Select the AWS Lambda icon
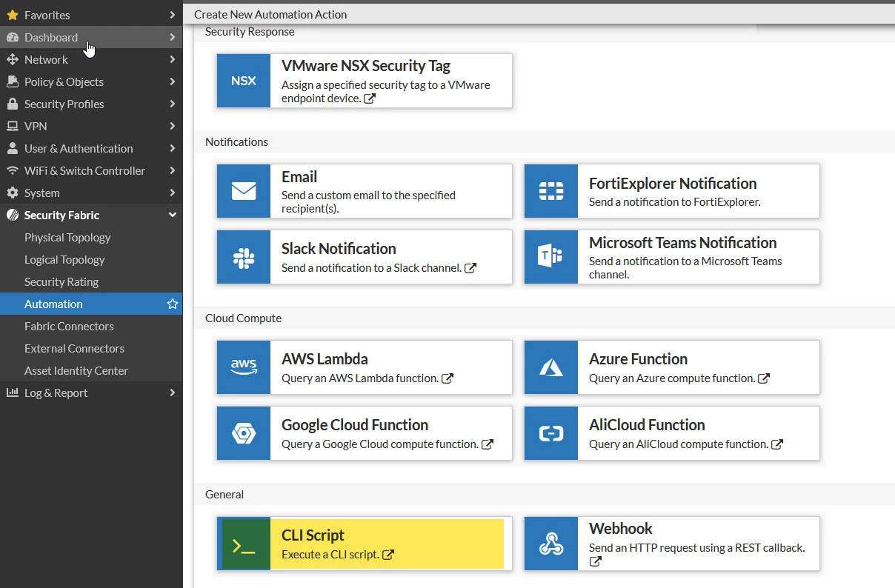The width and height of the screenshot is (895, 588). (244, 367)
